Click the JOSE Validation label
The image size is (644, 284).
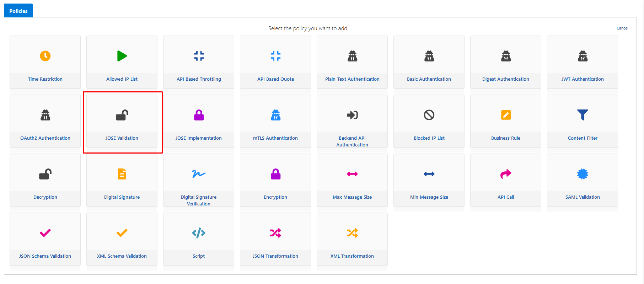click(x=122, y=138)
